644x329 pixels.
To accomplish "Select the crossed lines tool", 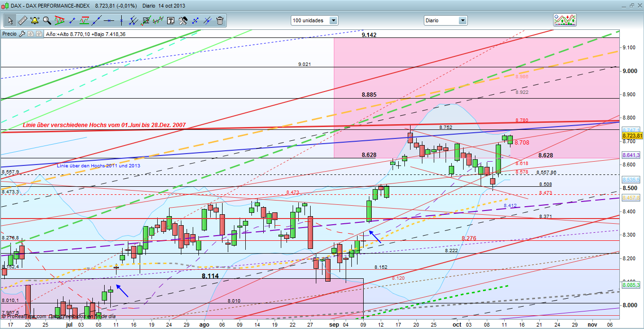I will [207, 20].
